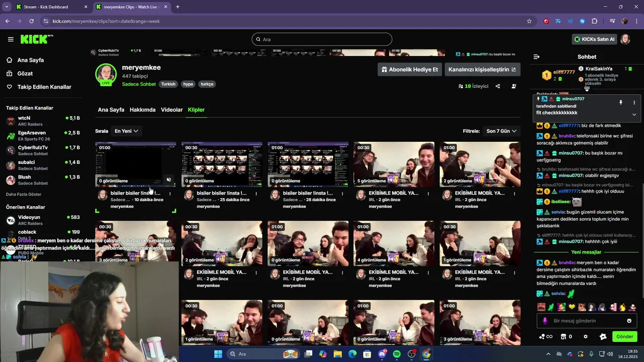
Task: Open File Explorer from the taskbar
Action: pos(338,354)
